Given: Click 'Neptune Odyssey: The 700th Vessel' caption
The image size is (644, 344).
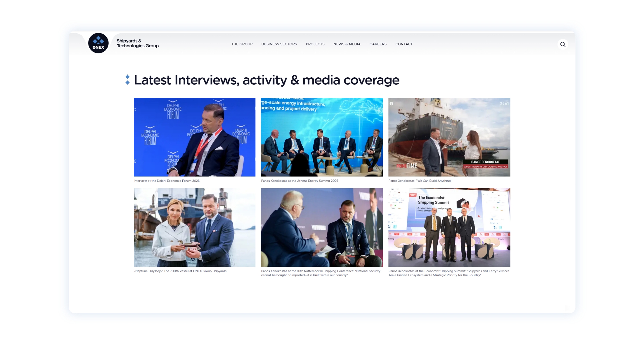Looking at the screenshot, I should tap(180, 271).
